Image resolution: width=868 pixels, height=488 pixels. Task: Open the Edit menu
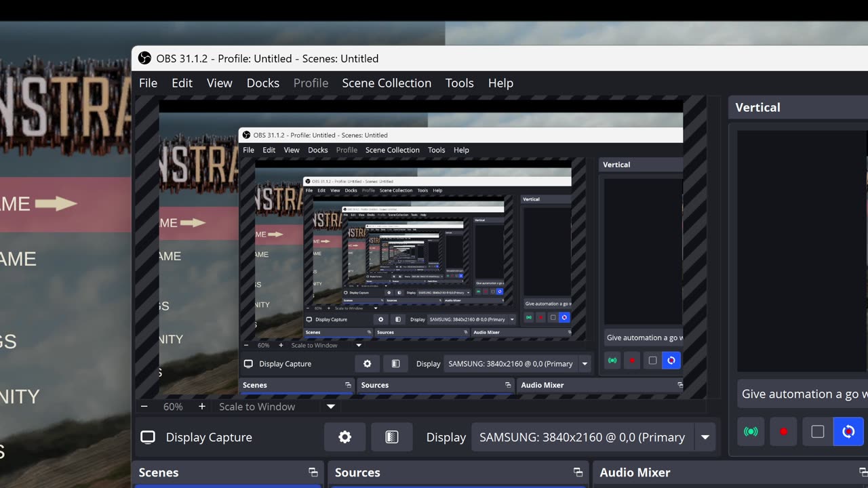[182, 83]
